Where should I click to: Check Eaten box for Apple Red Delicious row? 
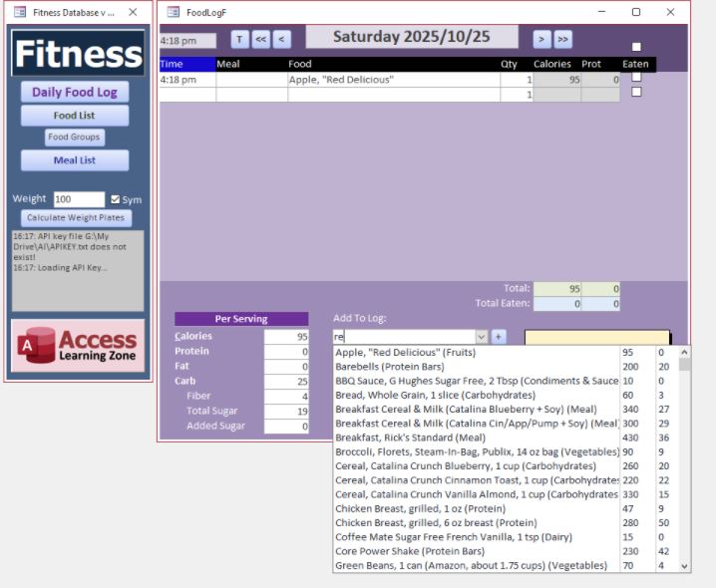click(636, 78)
